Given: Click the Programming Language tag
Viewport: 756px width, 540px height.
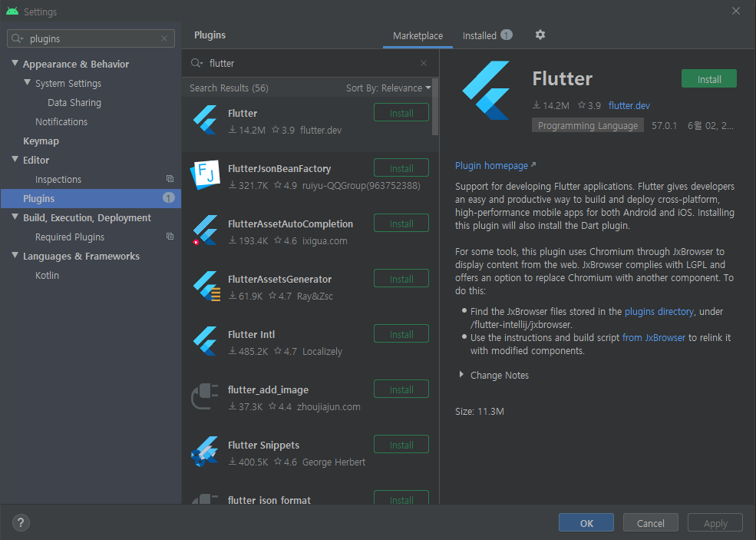Looking at the screenshot, I should coord(588,125).
